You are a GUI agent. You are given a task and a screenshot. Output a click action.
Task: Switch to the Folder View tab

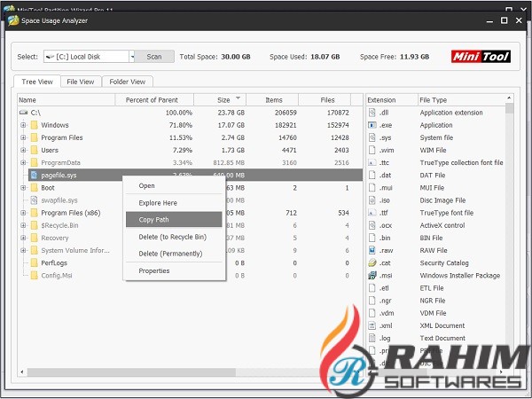pyautogui.click(x=127, y=82)
